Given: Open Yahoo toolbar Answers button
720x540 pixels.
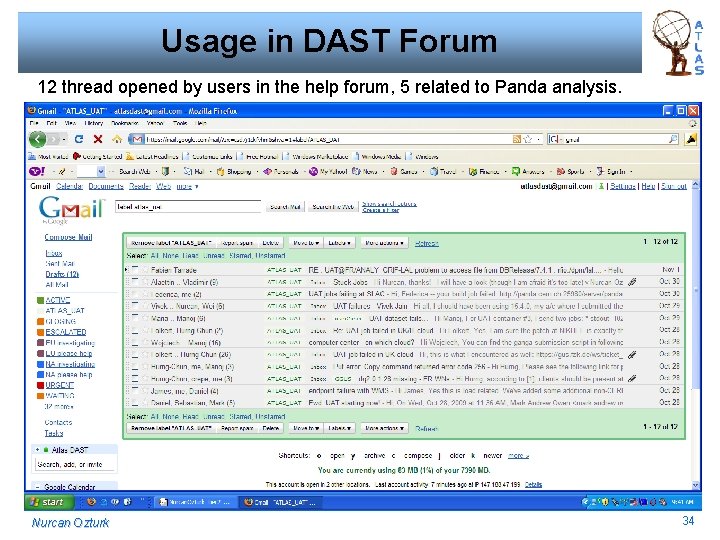Looking at the screenshot, I should (528, 172).
